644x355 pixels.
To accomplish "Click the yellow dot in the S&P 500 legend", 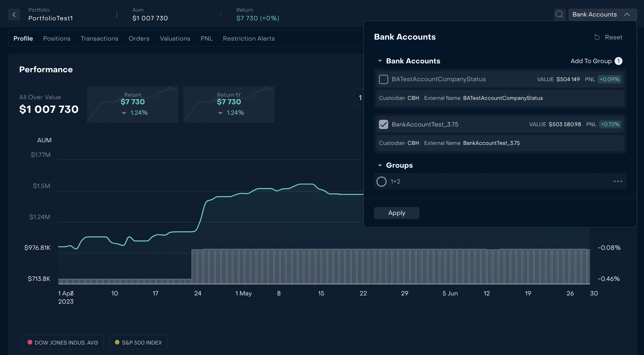I will pos(117,342).
